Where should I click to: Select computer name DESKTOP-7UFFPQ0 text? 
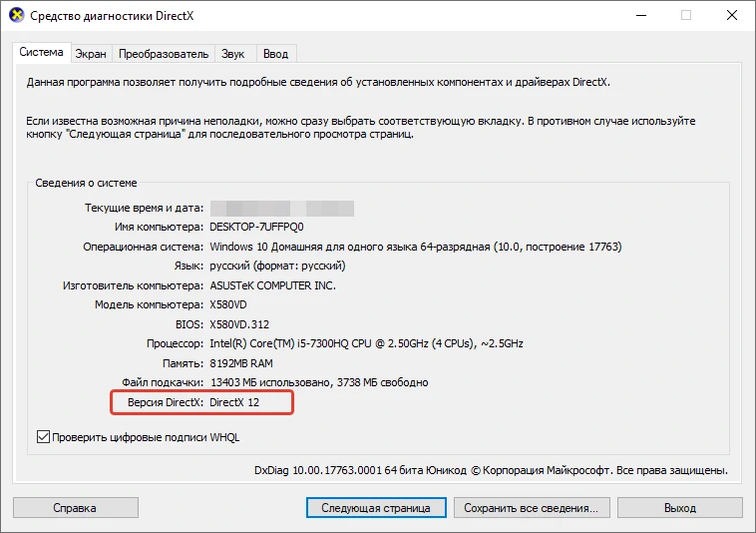256,227
